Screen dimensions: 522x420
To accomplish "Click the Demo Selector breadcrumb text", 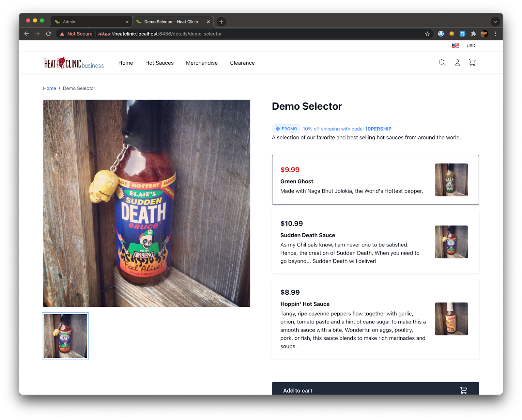I will point(79,88).
